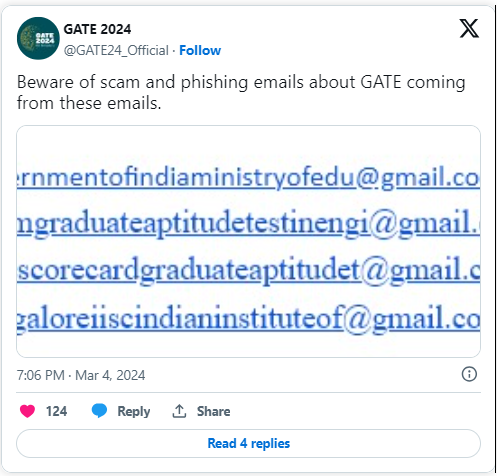Open the tweet info circle icon

(x=469, y=374)
